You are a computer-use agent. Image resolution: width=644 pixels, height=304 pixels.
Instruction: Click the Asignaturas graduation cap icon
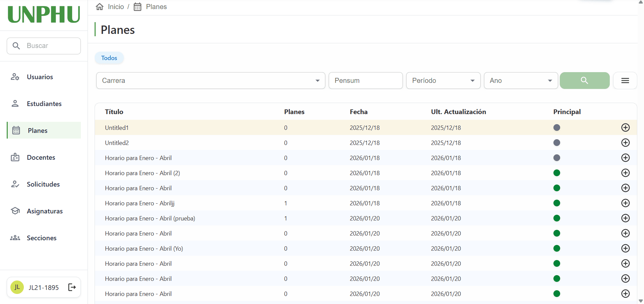(15, 211)
